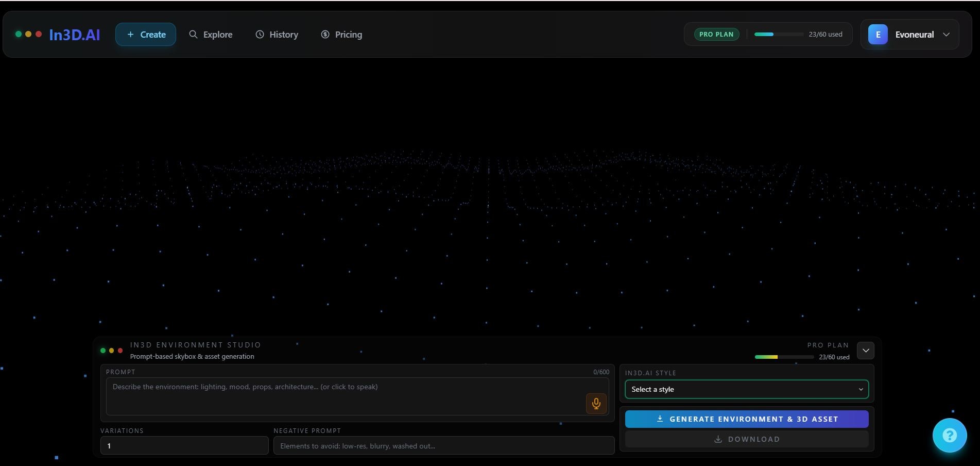This screenshot has height=466, width=980.
Task: Expand the Evoneural account menu chevron
Action: tap(947, 35)
